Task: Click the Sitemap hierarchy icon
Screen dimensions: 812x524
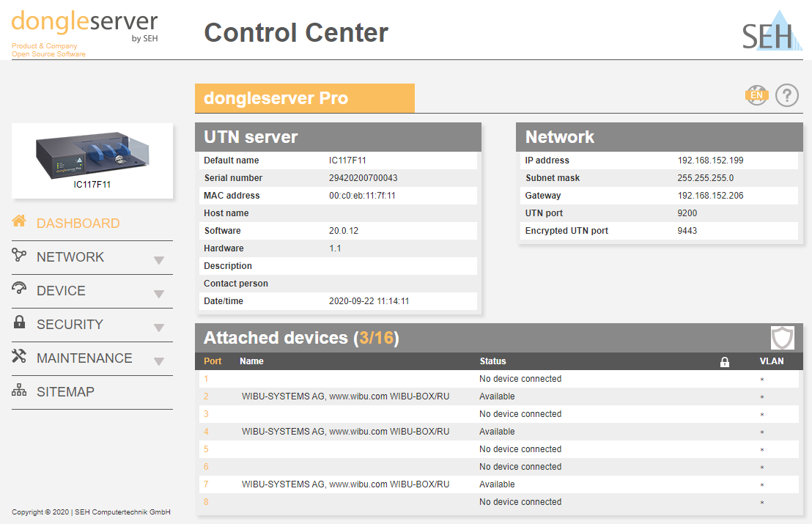Action: (19, 391)
